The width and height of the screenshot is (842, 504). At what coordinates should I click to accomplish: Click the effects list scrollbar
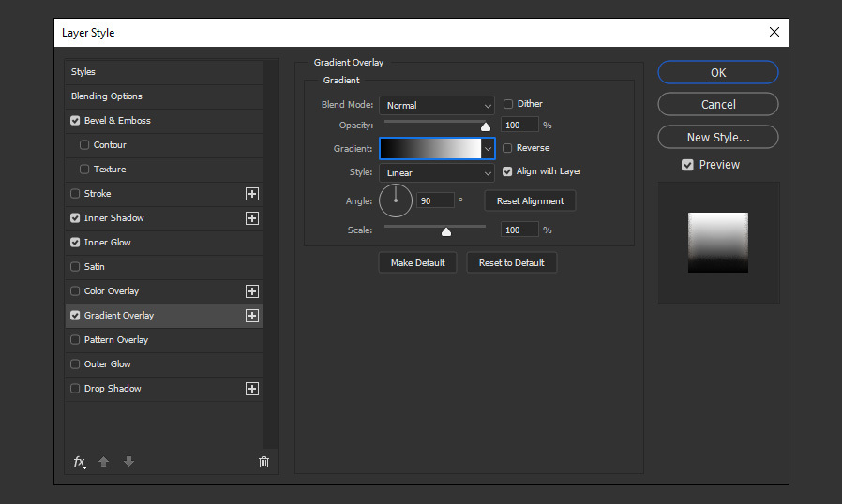pyautogui.click(x=270, y=253)
